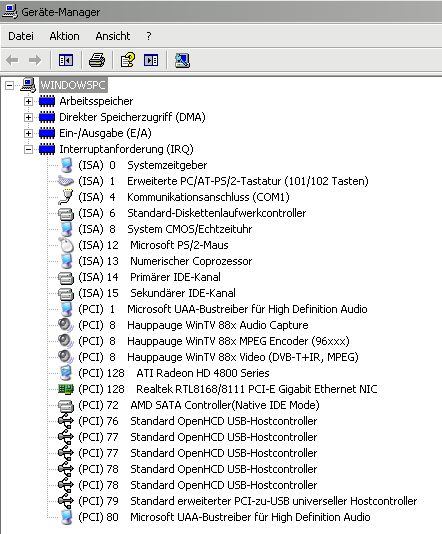
Task: Click the USB icon for PCI 79 Hostcontroller
Action: click(x=66, y=501)
